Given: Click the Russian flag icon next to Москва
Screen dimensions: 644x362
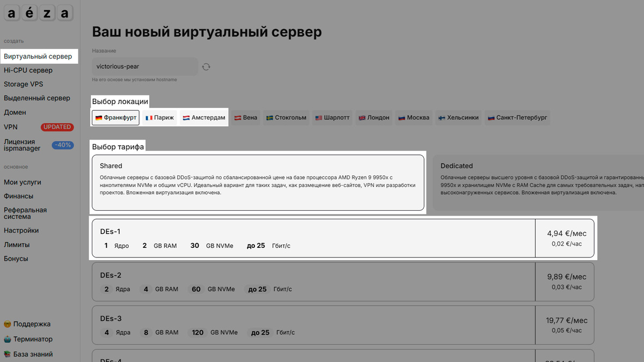Looking at the screenshot, I should click(x=400, y=117).
